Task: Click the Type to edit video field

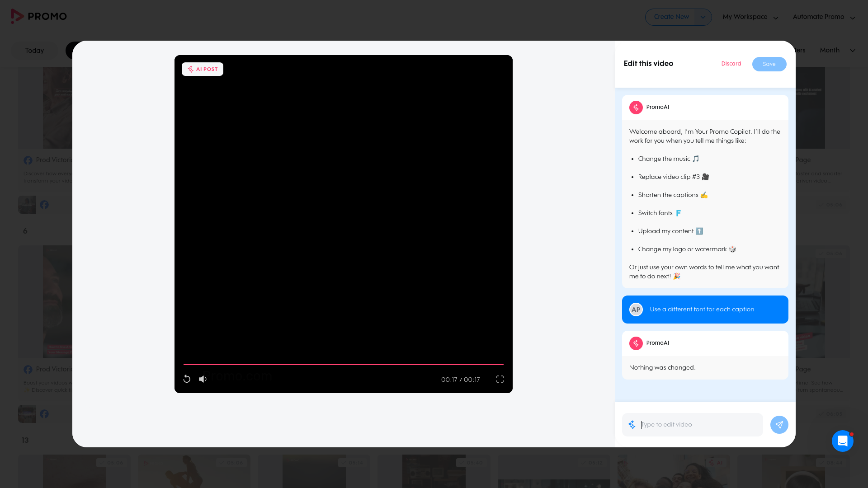Action: pyautogui.click(x=693, y=425)
